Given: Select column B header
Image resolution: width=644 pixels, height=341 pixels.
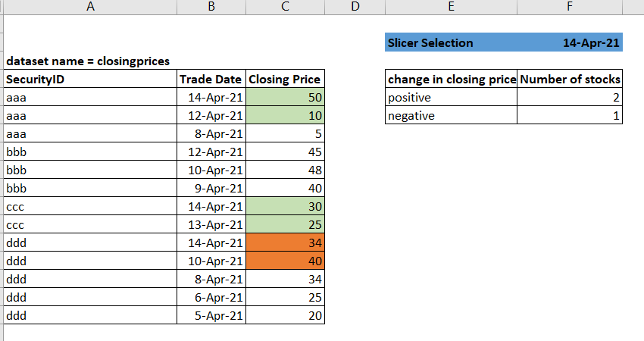Looking at the screenshot, I should [x=211, y=7].
